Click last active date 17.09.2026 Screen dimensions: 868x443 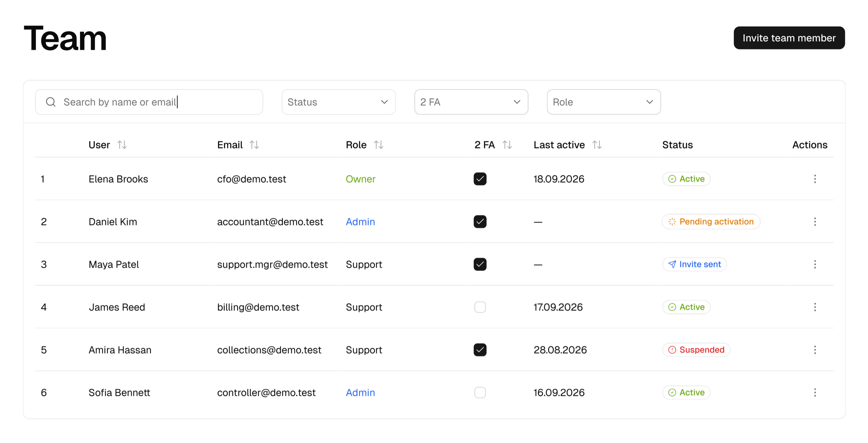pos(558,307)
